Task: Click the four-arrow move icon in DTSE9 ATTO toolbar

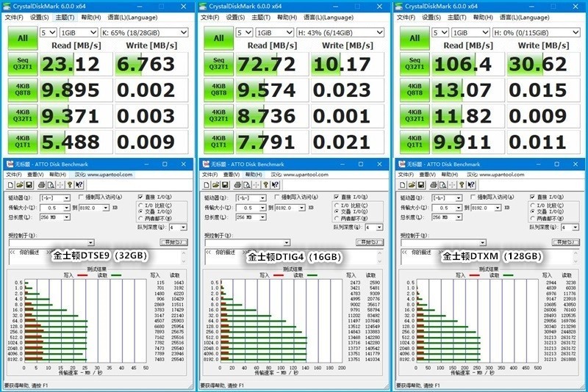Action: click(x=60, y=184)
